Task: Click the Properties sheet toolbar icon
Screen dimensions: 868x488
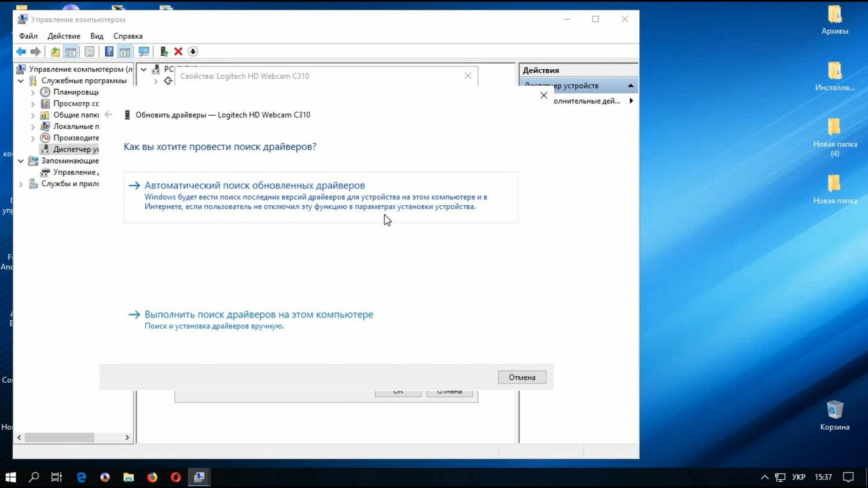Action: tap(89, 51)
